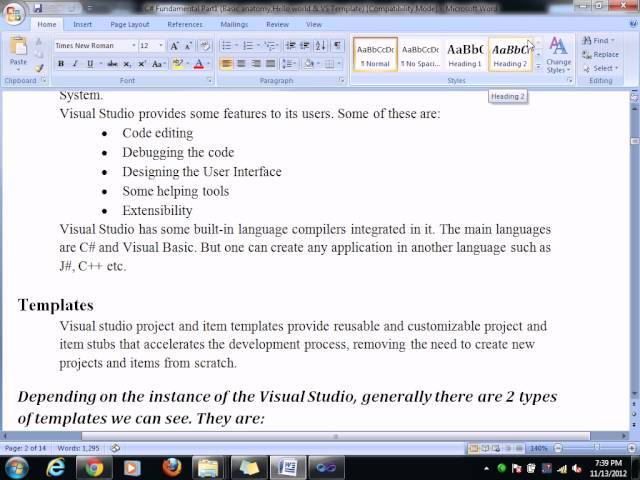Image resolution: width=640 pixels, height=480 pixels.
Task: Show or hide paragraph marks
Action: 337,46
